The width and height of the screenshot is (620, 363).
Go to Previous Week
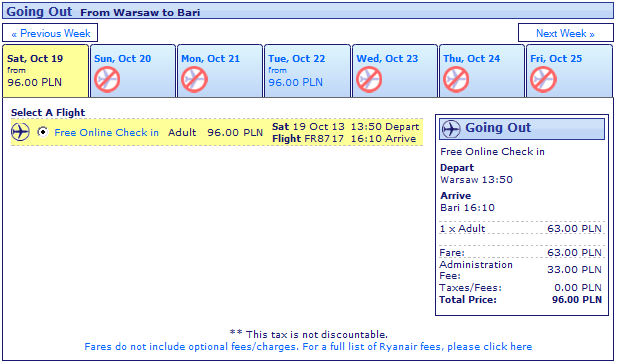click(50, 33)
